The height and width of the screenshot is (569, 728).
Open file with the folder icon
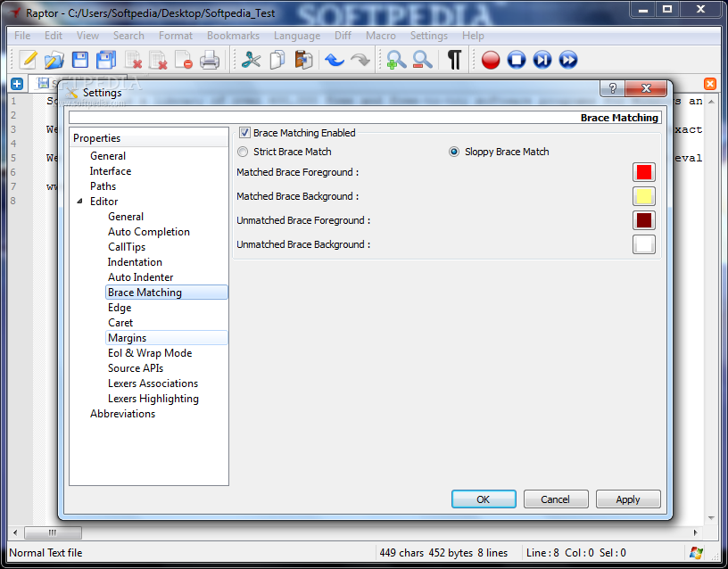54,60
